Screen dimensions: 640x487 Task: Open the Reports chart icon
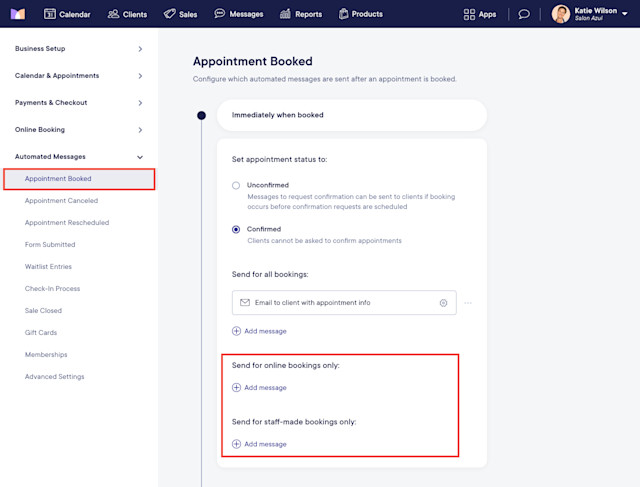[x=285, y=14]
